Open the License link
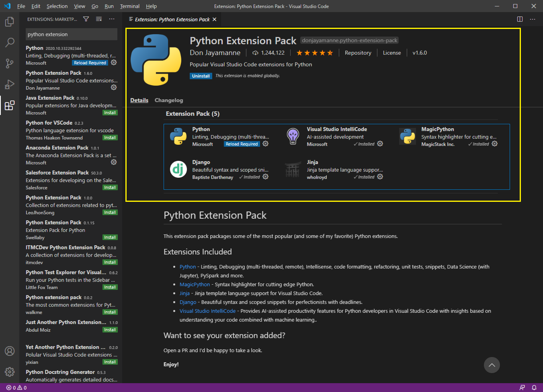 [x=392, y=53]
